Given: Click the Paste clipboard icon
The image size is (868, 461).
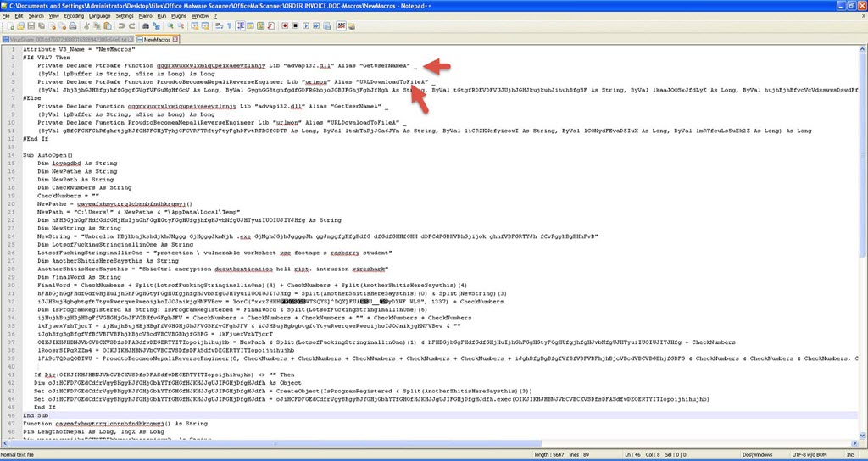Looking at the screenshot, I should click(x=108, y=26).
